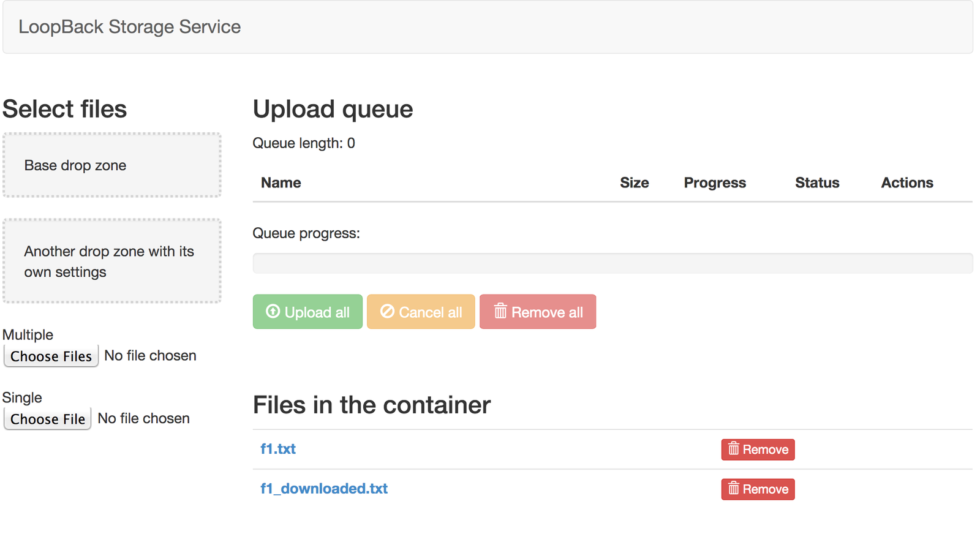Click the Queue length: 0 text
This screenshot has width=980, height=534.
click(304, 143)
